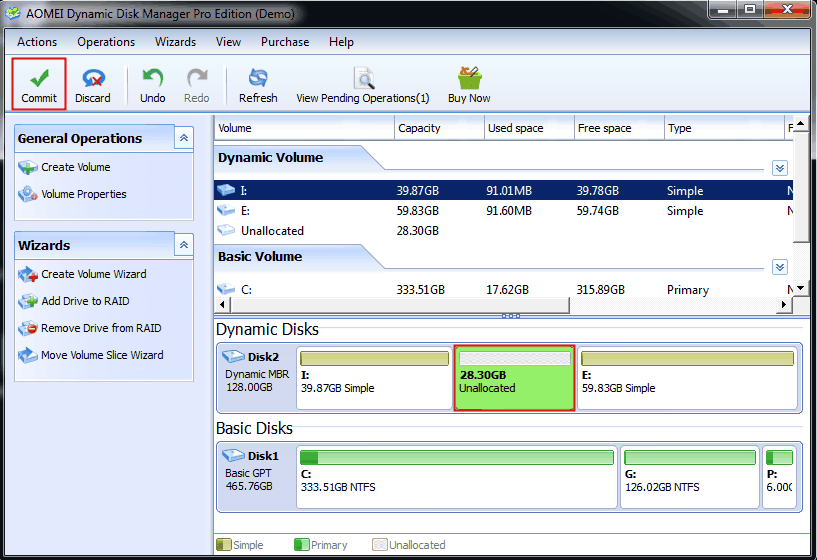Collapse the Basic Volume section
The image size is (817, 560).
tap(779, 267)
